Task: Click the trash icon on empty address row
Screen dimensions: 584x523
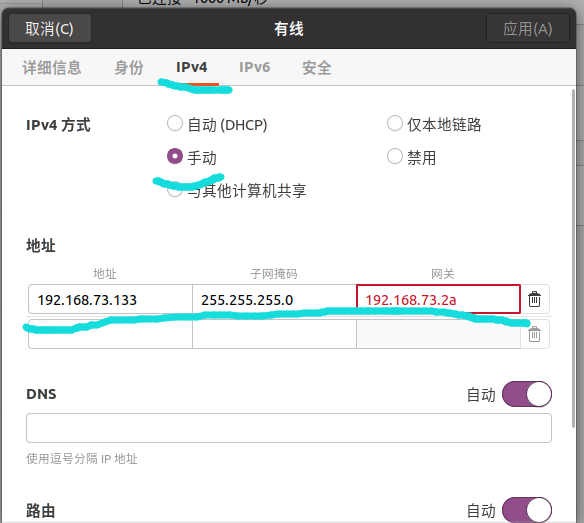Action: point(534,334)
